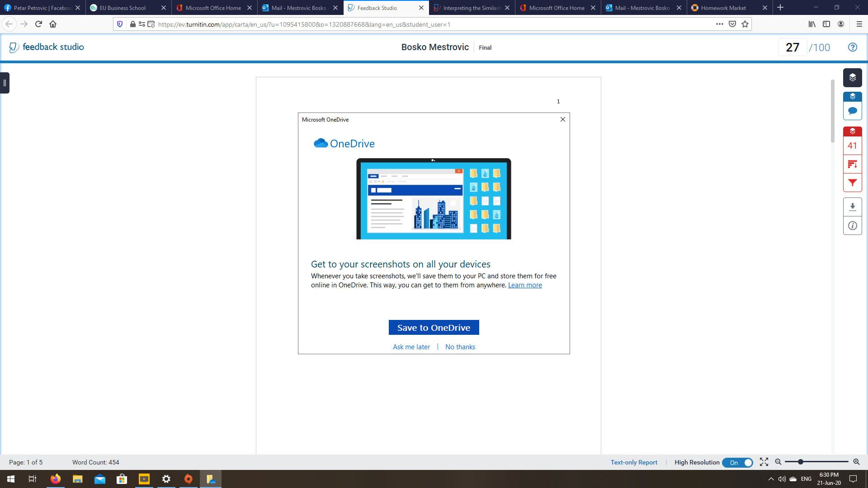View site security padlock info
This screenshot has height=488, width=868.
pyautogui.click(x=132, y=24)
